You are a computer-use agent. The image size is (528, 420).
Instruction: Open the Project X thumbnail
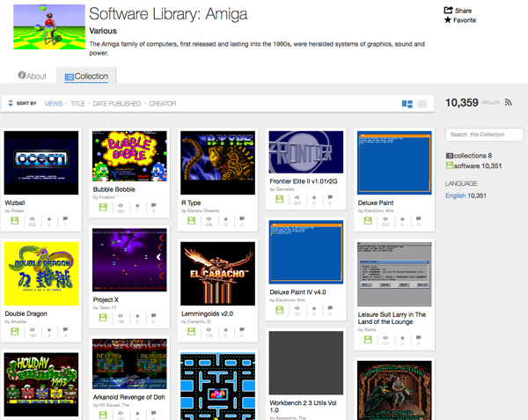point(129,260)
